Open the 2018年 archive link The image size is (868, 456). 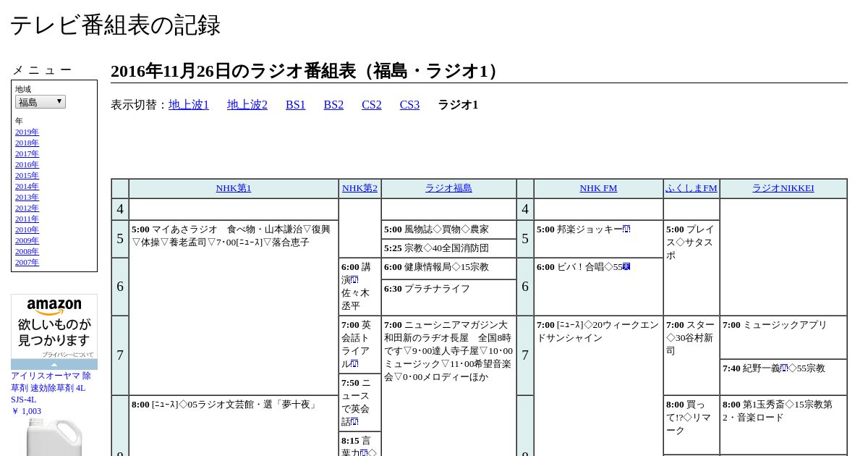[27, 143]
